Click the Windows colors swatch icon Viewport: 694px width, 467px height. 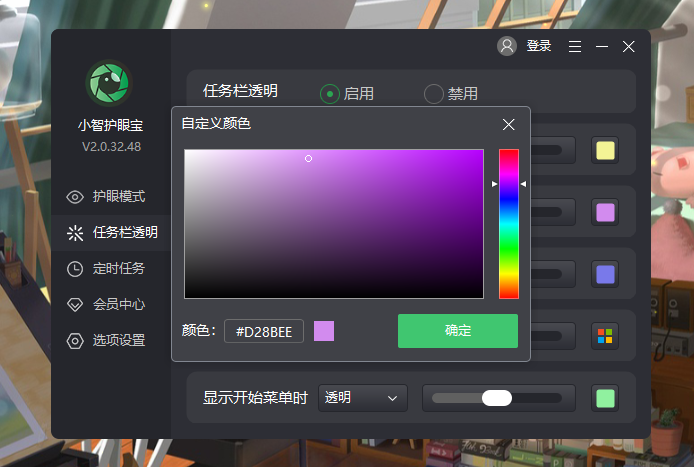coord(604,335)
